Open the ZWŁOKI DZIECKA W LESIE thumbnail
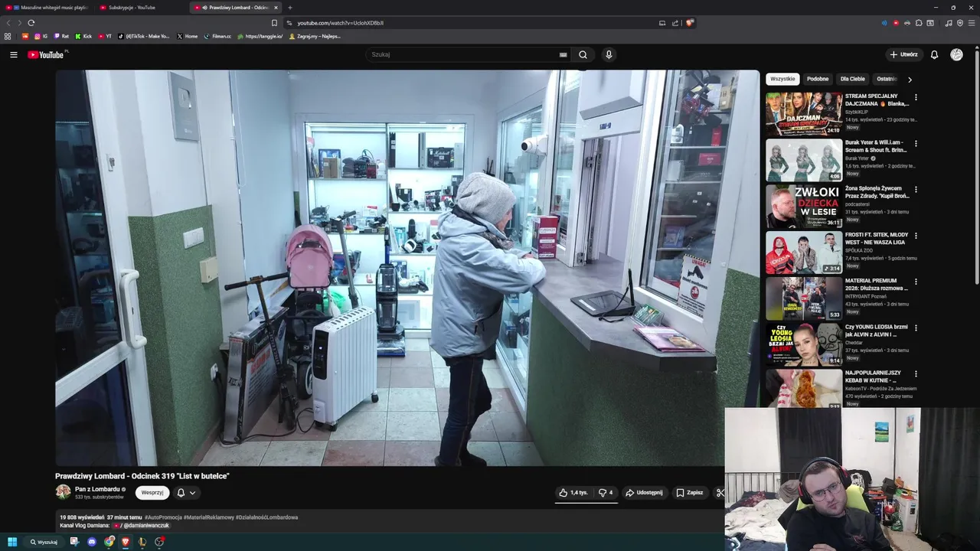 (804, 207)
